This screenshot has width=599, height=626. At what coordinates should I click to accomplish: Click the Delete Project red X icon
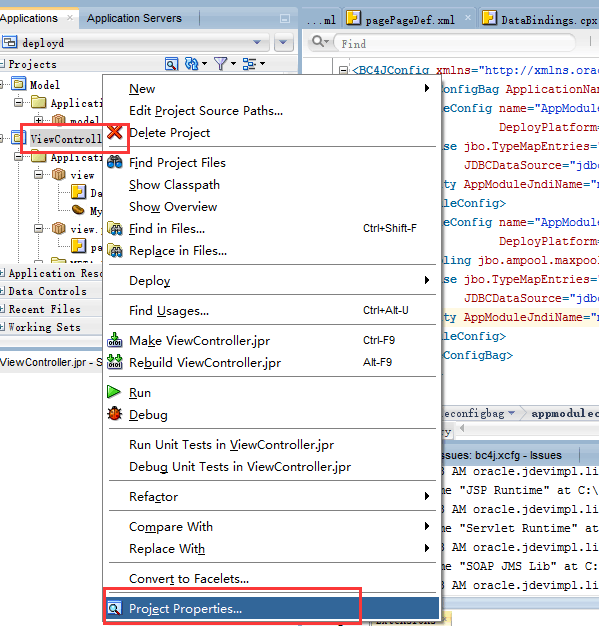click(x=115, y=132)
